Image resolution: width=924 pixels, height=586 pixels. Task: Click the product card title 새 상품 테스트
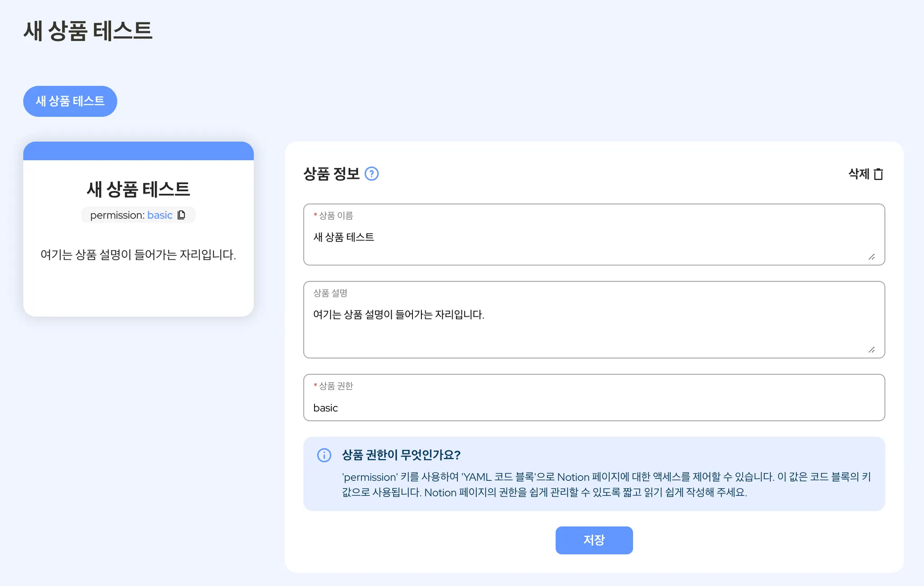pyautogui.click(x=138, y=189)
